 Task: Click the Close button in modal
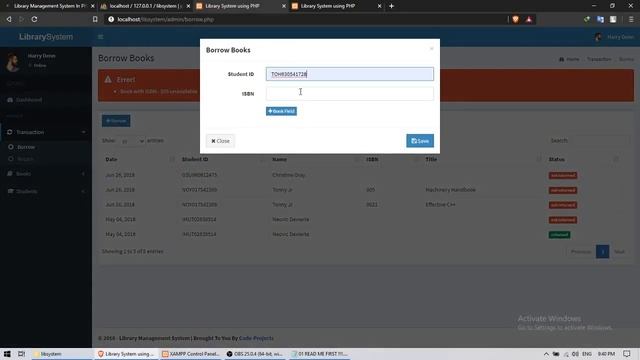(x=220, y=141)
